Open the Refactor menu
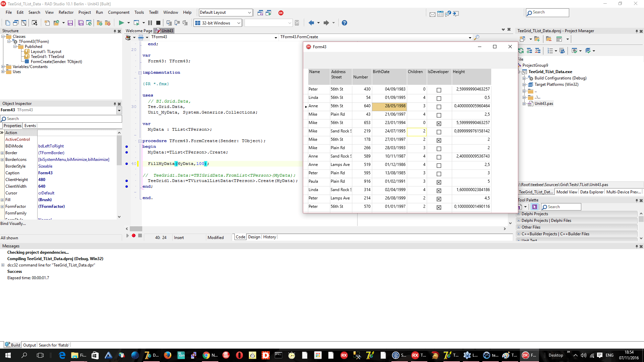 (66, 12)
